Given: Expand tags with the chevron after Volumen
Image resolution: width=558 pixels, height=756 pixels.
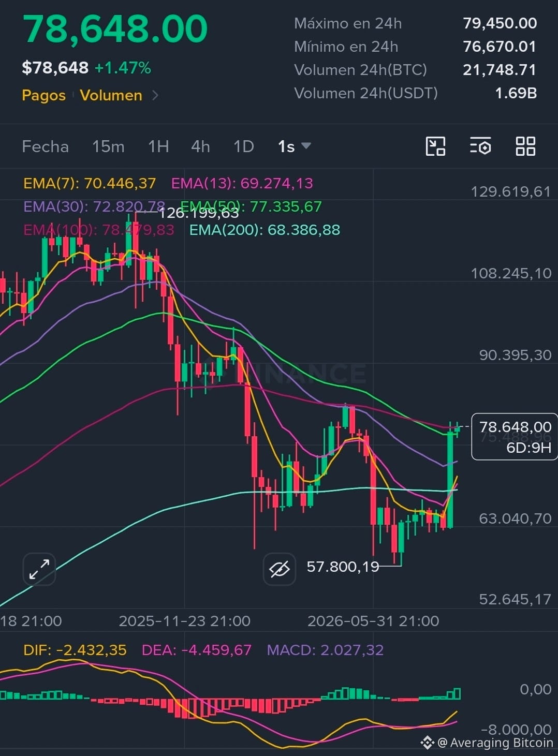Looking at the screenshot, I should pyautogui.click(x=155, y=95).
